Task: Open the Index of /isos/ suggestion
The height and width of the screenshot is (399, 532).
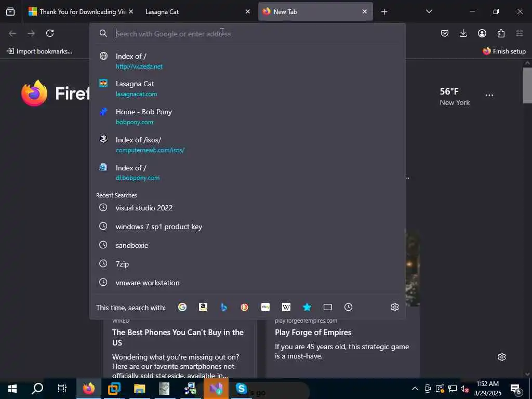Action: coord(247,144)
